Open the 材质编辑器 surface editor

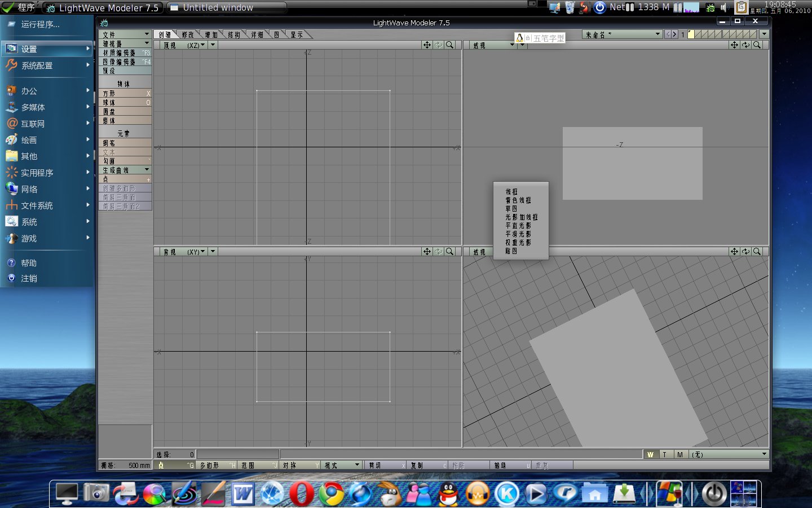(125, 52)
